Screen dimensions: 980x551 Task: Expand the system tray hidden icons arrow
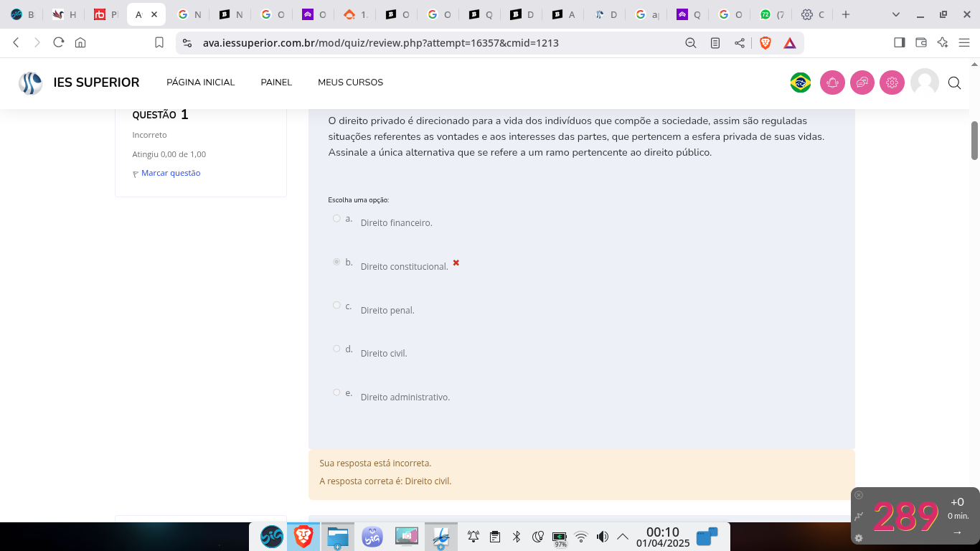[x=623, y=537]
